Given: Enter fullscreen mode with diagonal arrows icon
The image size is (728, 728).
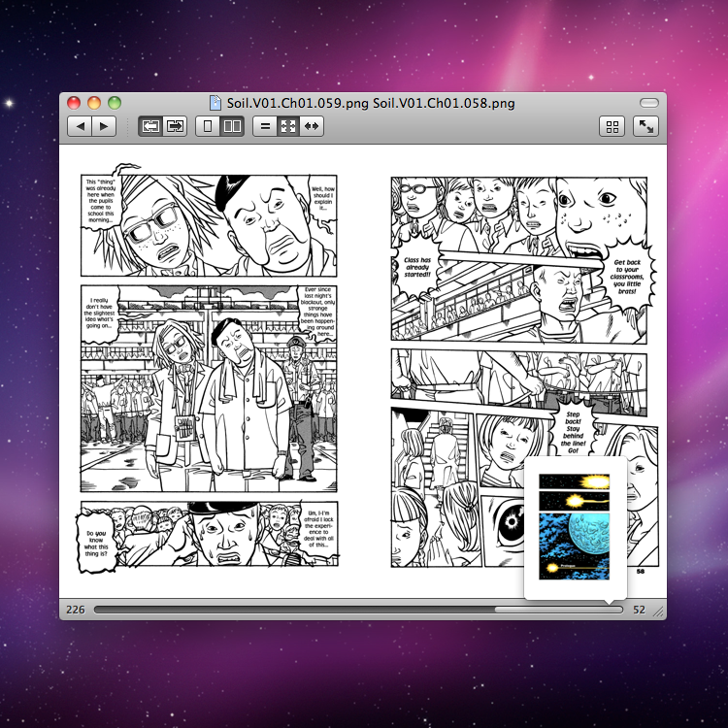Looking at the screenshot, I should (x=645, y=126).
